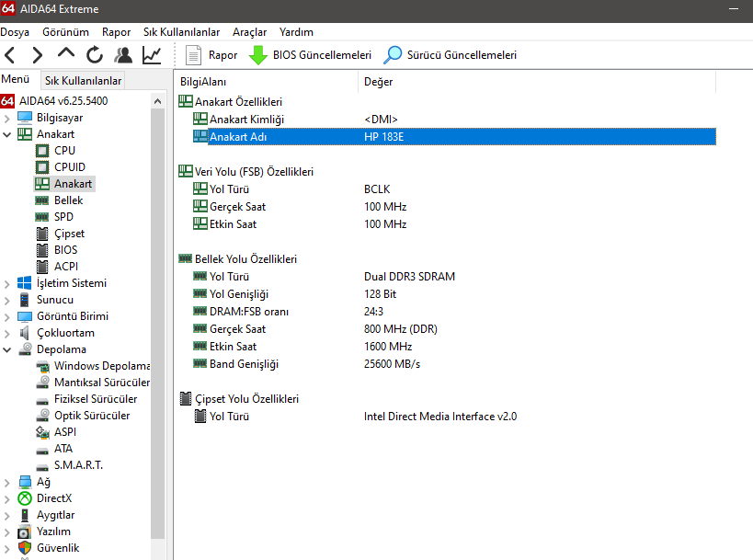Open the ATA tree item
This screenshot has width=753, height=560.
point(63,449)
